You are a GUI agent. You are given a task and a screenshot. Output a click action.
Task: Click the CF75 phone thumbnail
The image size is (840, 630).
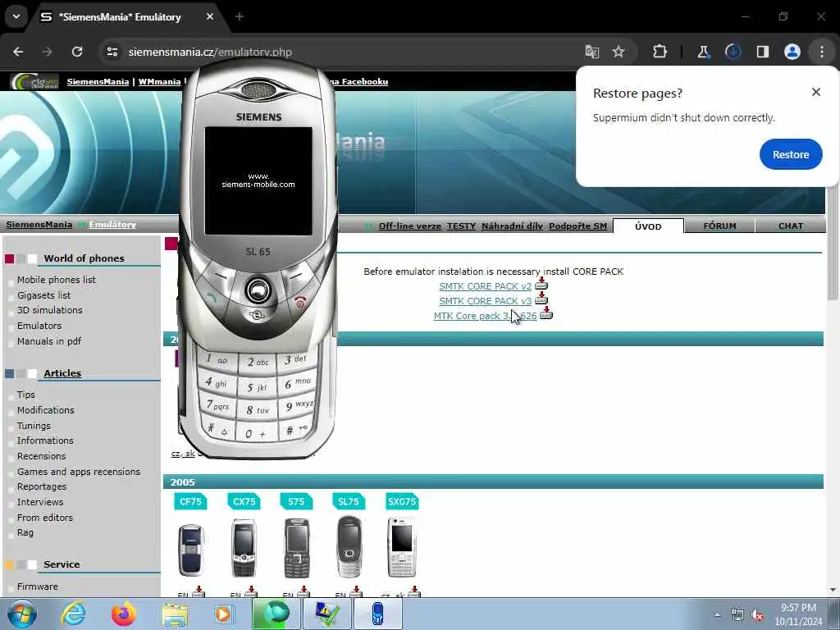[190, 550]
